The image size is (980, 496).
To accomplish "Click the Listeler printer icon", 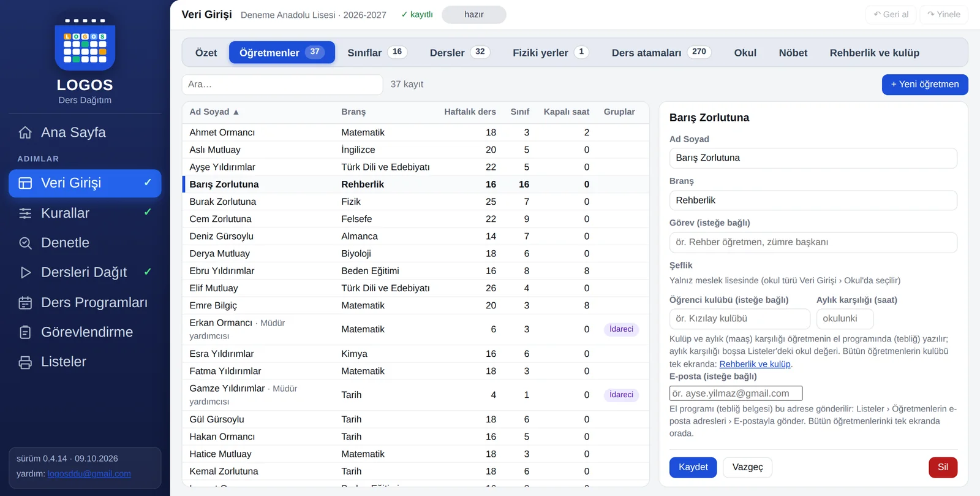I will (x=25, y=362).
